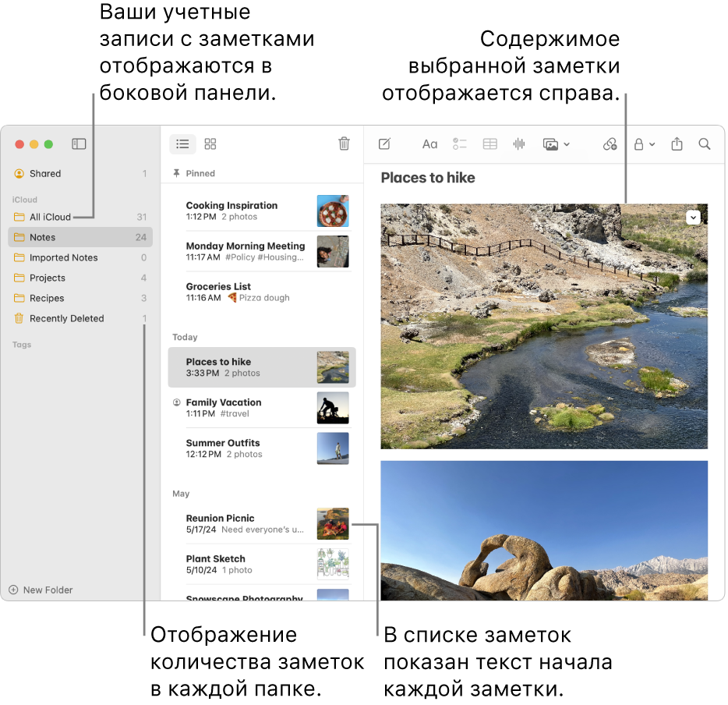
Task: Click the pizza thumbnail in Cooking Inspiration
Action: coord(333,211)
